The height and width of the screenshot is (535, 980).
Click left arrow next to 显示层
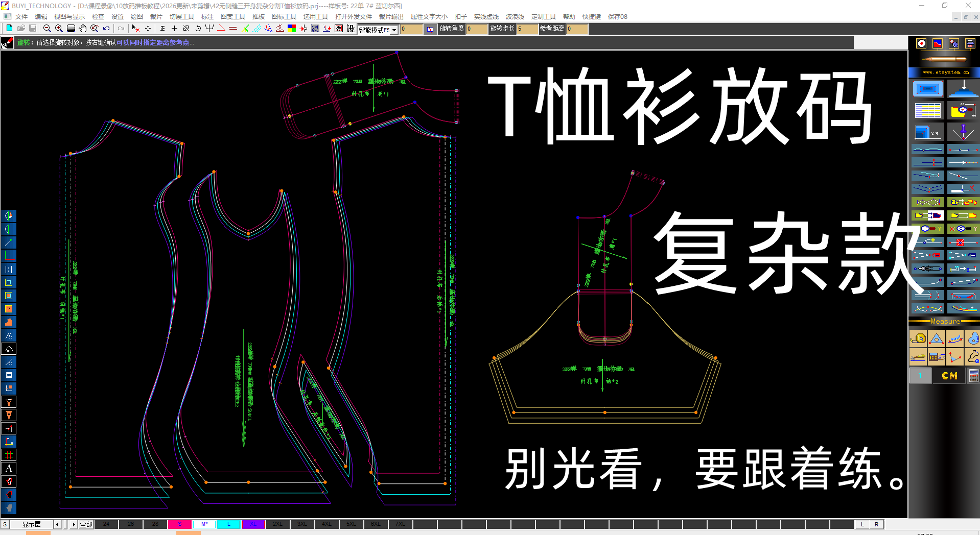tap(58, 524)
